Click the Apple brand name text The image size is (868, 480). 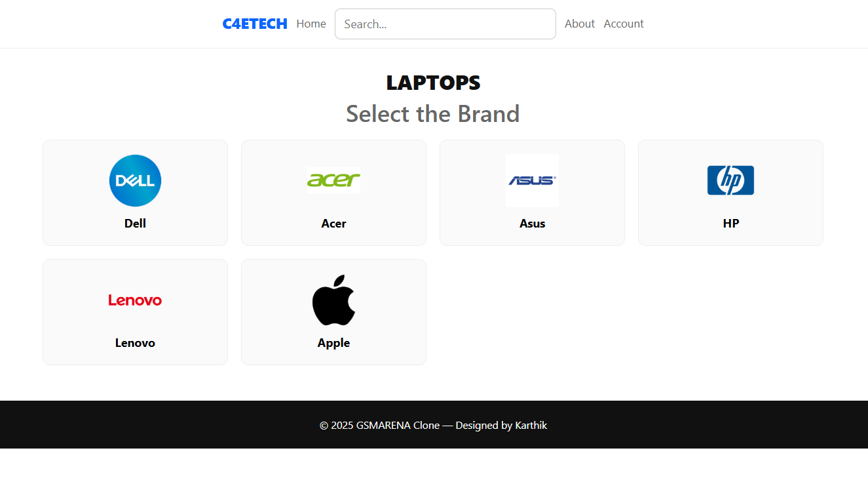click(333, 343)
